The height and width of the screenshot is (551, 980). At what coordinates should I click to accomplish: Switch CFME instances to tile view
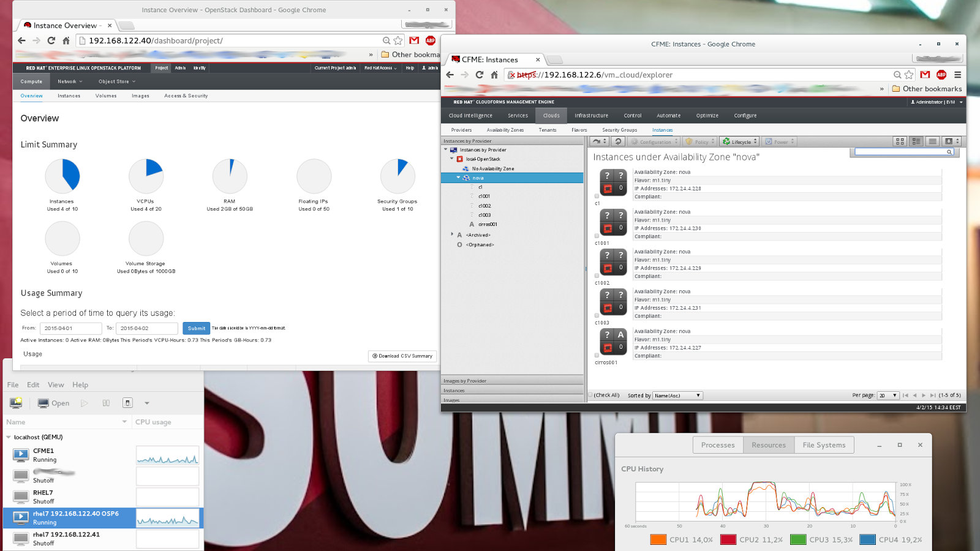pos(916,141)
